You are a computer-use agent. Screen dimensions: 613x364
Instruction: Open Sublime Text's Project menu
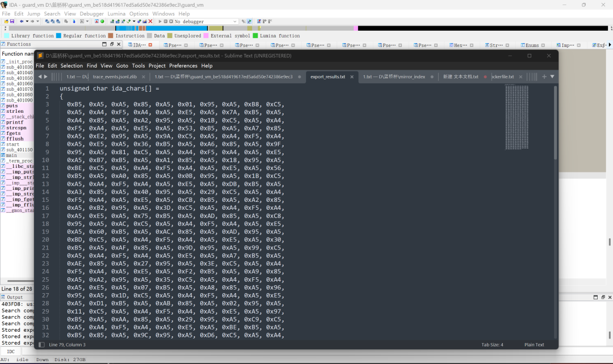157,66
